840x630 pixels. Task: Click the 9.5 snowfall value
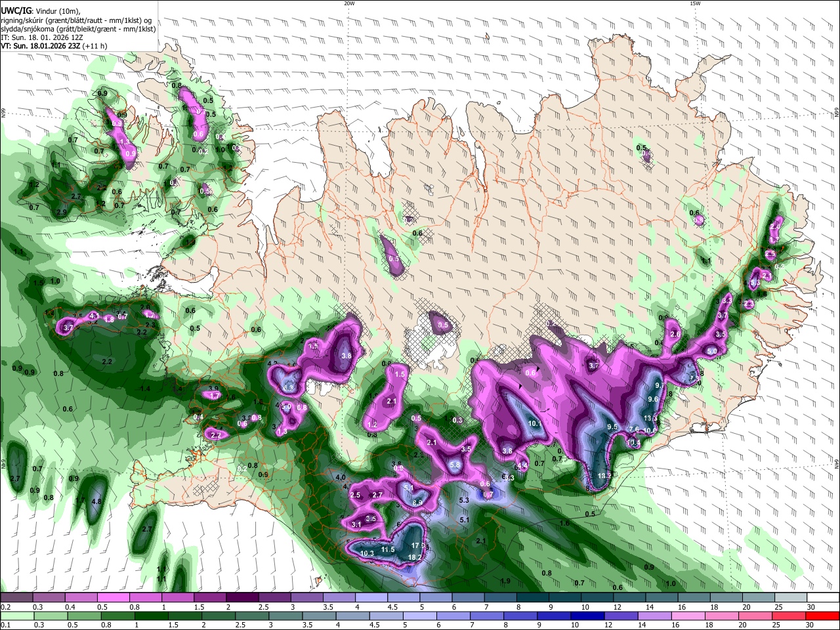[x=613, y=427]
